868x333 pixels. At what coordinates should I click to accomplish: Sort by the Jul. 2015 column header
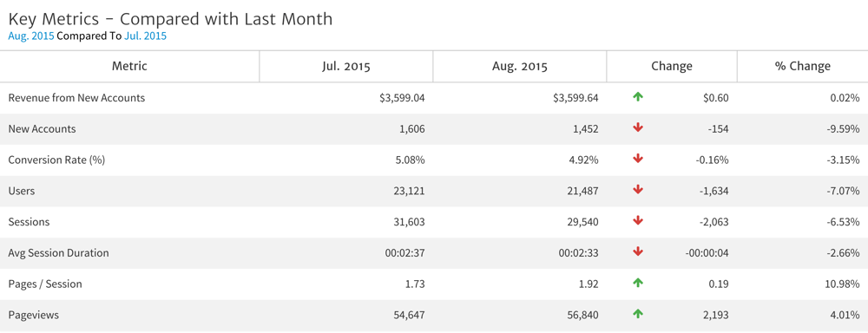346,67
